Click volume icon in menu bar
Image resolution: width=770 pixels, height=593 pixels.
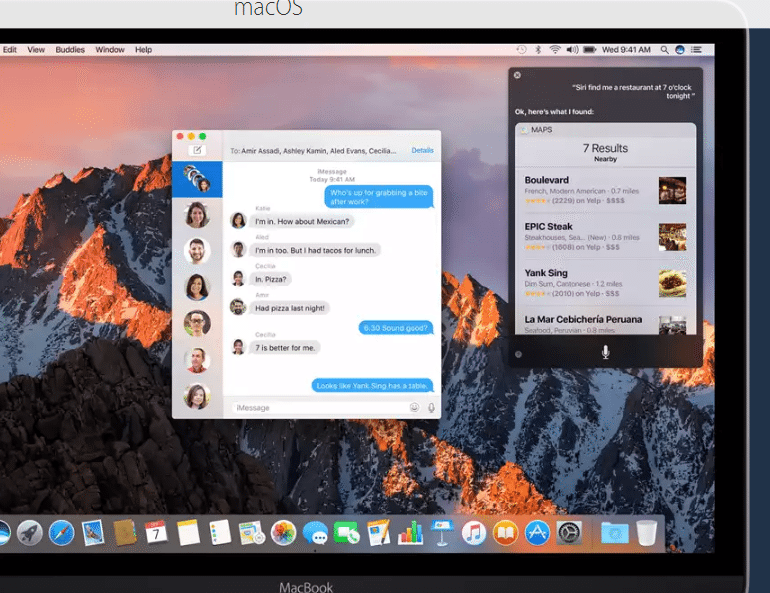pos(572,50)
